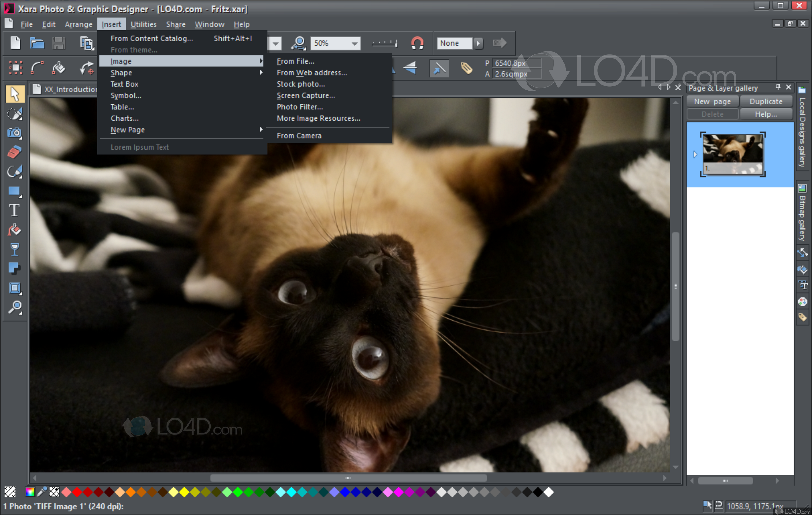This screenshot has width=812, height=515.
Task: Select the Shadow tool
Action: point(14,269)
